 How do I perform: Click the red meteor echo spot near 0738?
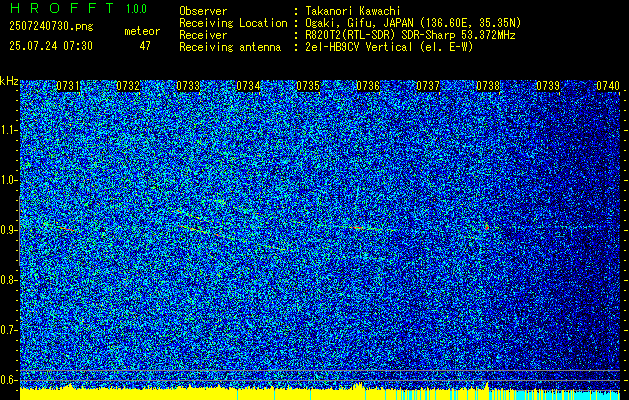pyautogui.click(x=487, y=227)
